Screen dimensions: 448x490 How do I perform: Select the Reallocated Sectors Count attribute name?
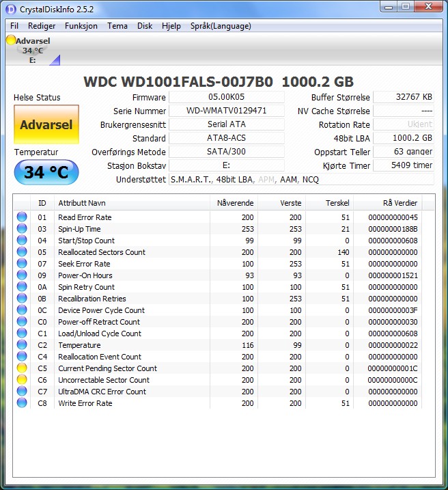tap(102, 252)
